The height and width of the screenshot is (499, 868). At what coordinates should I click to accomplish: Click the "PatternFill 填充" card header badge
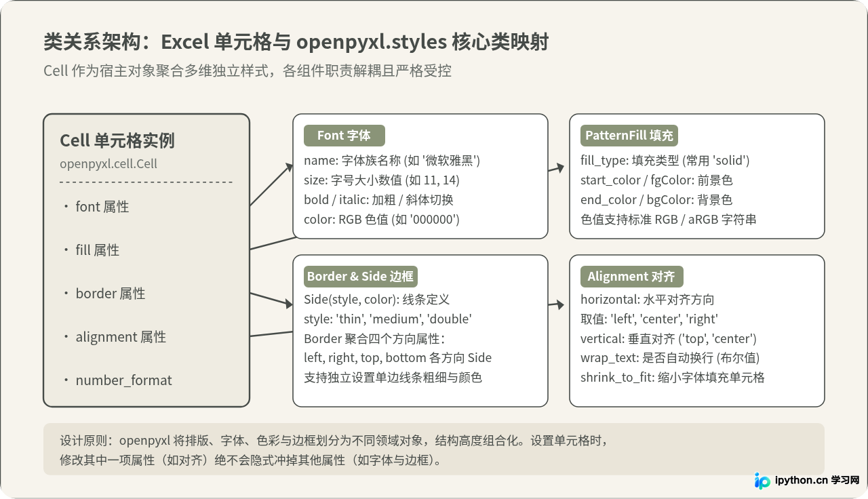pos(629,136)
